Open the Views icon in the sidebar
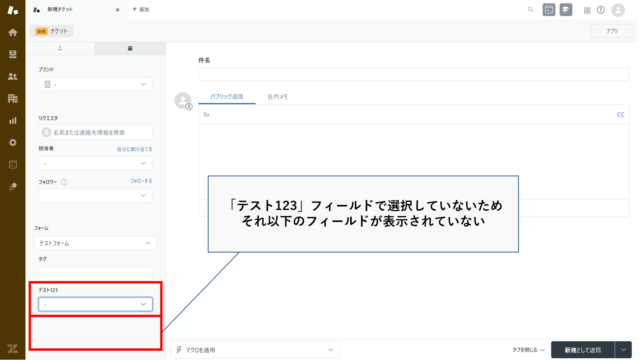Image resolution: width=640 pixels, height=360 pixels. 13,54
